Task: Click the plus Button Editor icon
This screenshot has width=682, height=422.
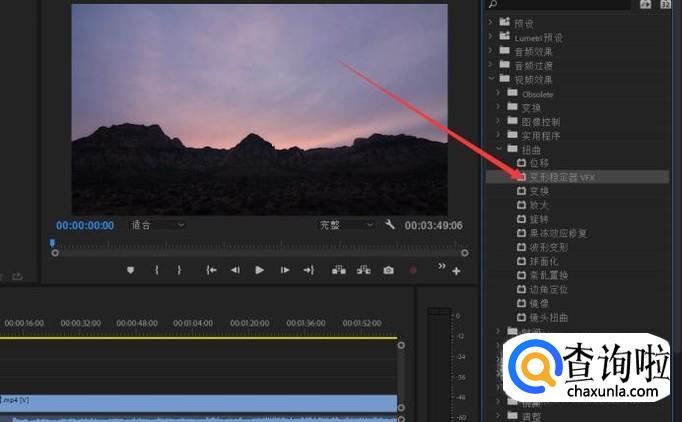Action: click(457, 270)
